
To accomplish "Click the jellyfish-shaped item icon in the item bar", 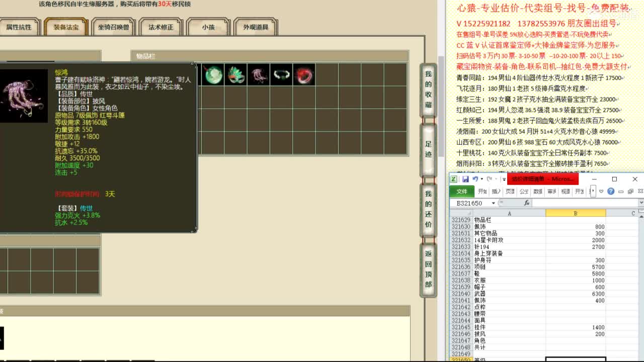I will tap(259, 74).
